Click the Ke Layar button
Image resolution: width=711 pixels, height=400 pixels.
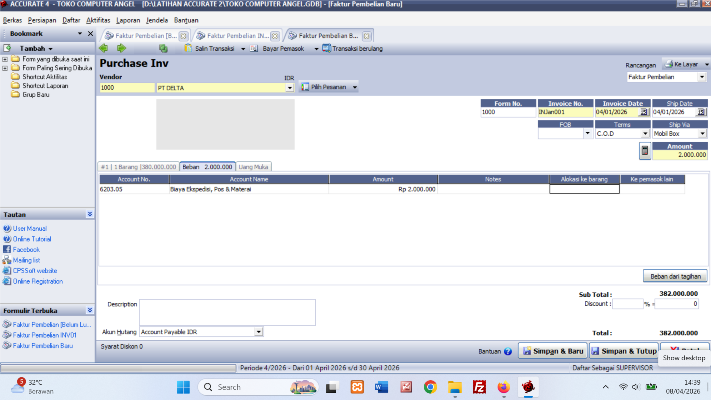[682, 64]
